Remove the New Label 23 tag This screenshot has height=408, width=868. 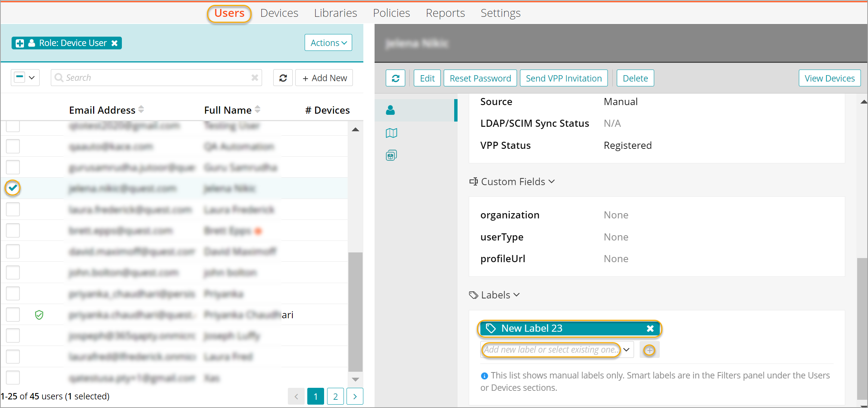[650, 328]
